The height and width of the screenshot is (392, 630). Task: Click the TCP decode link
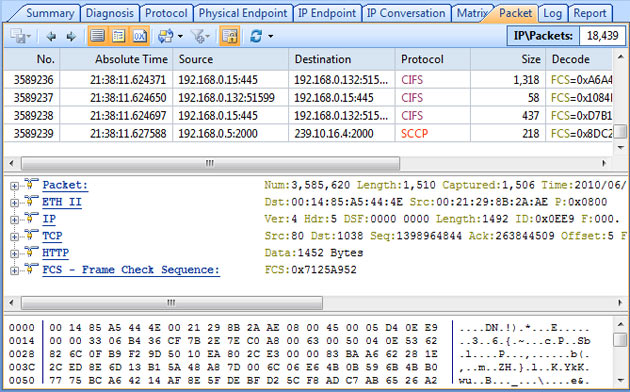(52, 236)
